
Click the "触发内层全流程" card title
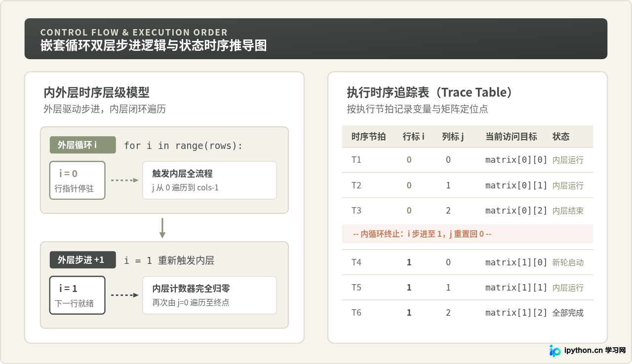click(183, 174)
